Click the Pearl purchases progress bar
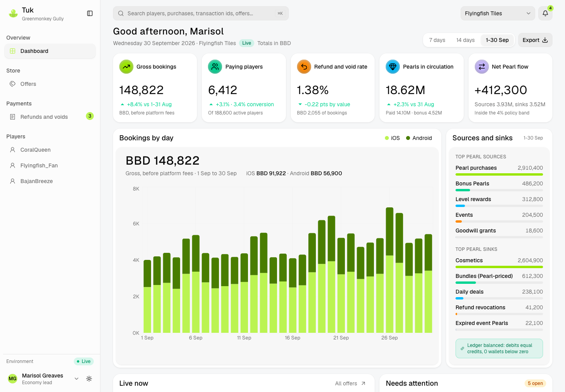Screen dimensions: 565x392 click(499, 174)
